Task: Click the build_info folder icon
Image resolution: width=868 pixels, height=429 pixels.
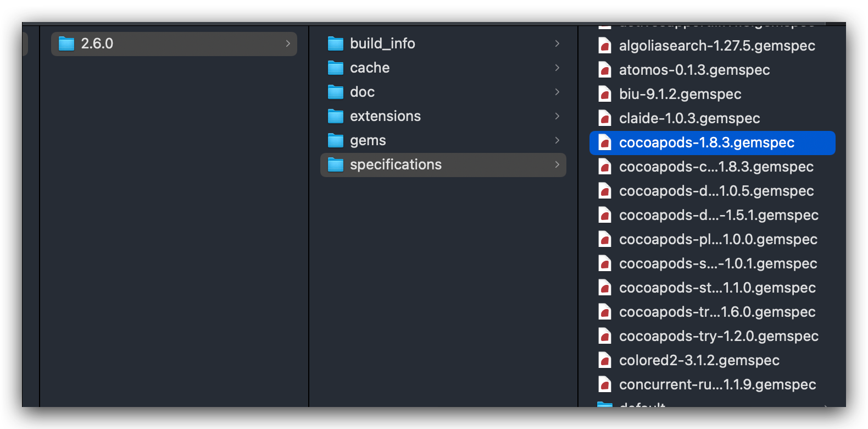Action: (336, 43)
